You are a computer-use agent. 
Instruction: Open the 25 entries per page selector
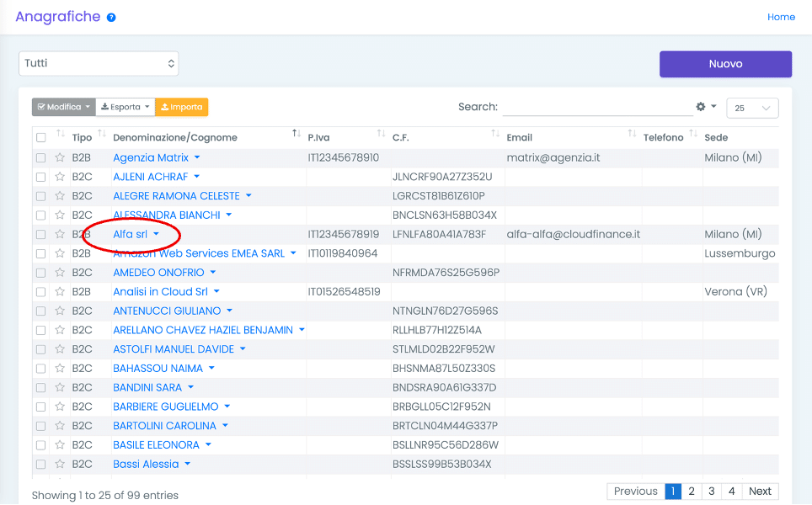pos(752,108)
